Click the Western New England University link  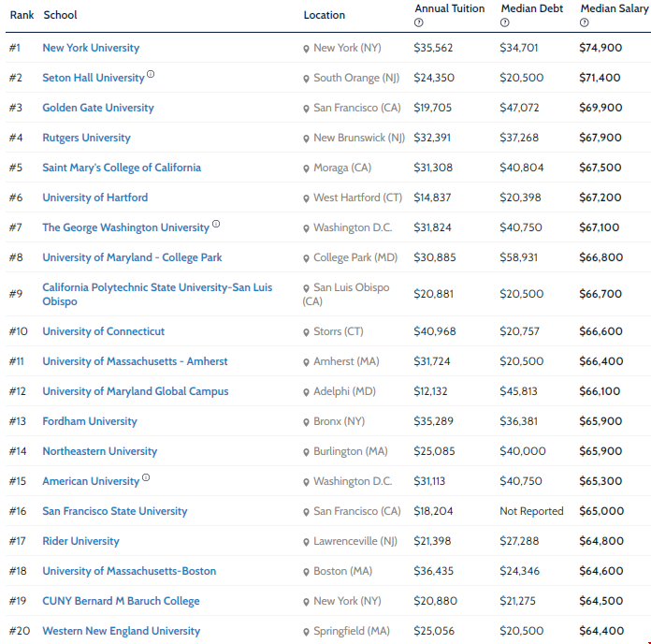point(121,631)
